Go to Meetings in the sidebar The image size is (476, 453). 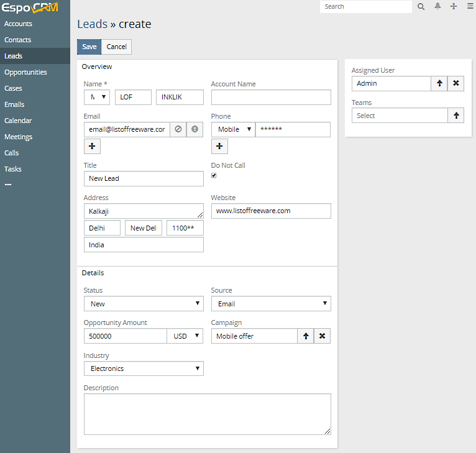[35, 137]
